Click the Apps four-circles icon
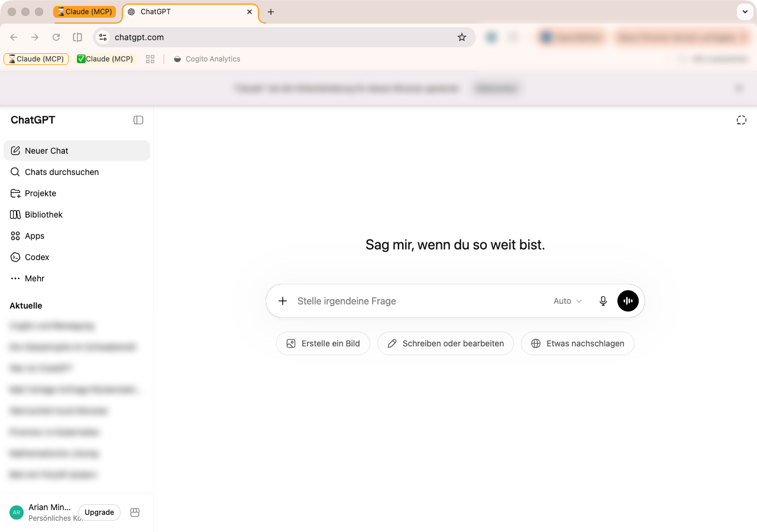Screen dimensions: 757x532 click(x=15, y=236)
